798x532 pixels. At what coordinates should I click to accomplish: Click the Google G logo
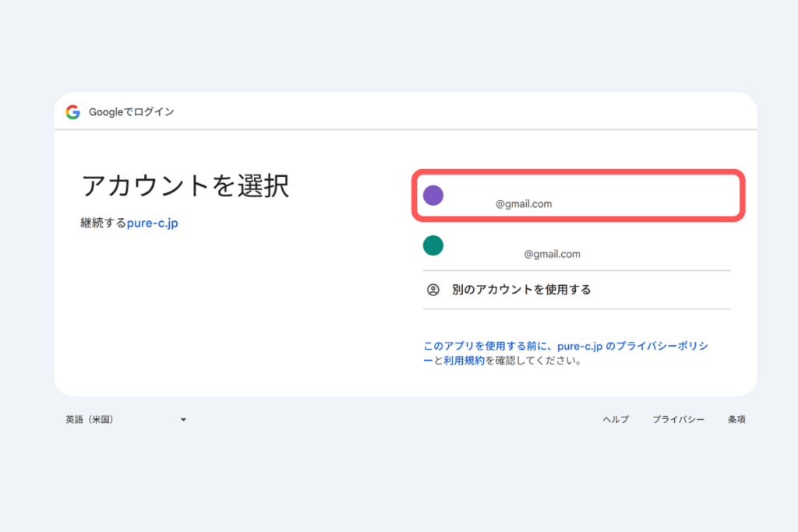72,111
